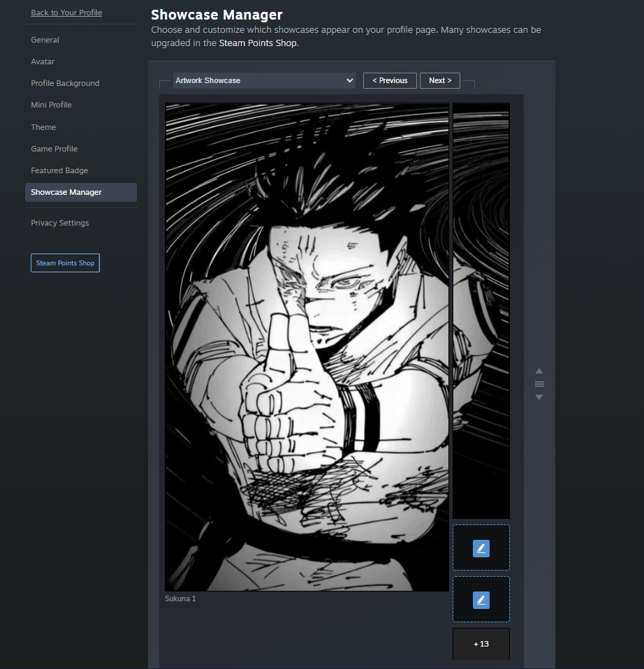Image resolution: width=644 pixels, height=669 pixels.
Task: Click the narrow second artwork slot image
Action: (x=481, y=311)
